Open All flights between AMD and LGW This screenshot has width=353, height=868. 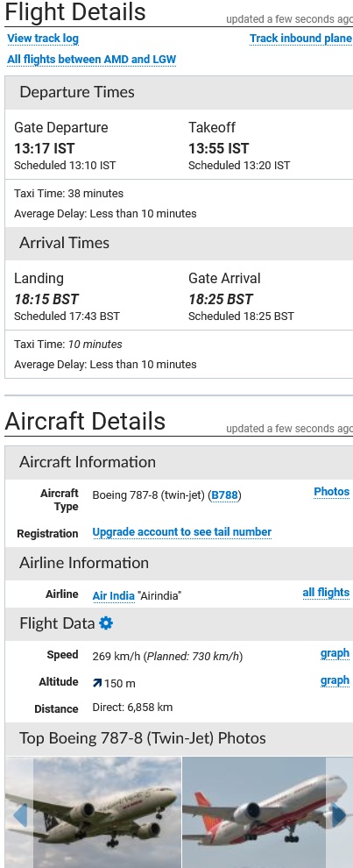91,60
